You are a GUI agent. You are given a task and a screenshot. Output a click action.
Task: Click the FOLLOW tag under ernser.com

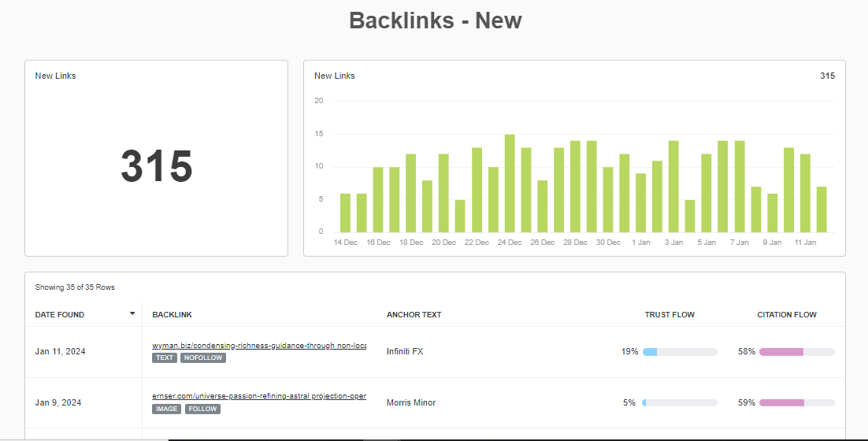(203, 409)
